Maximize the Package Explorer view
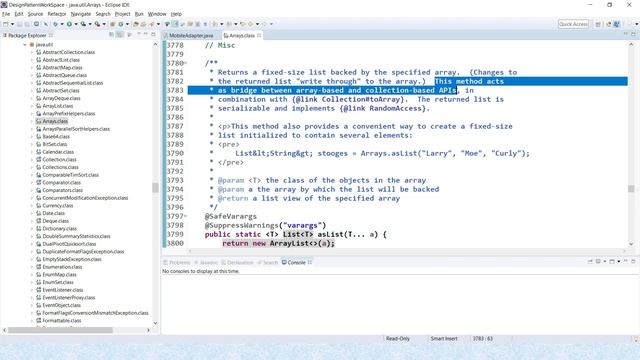Screen dimensions: 640x360 (153, 35)
